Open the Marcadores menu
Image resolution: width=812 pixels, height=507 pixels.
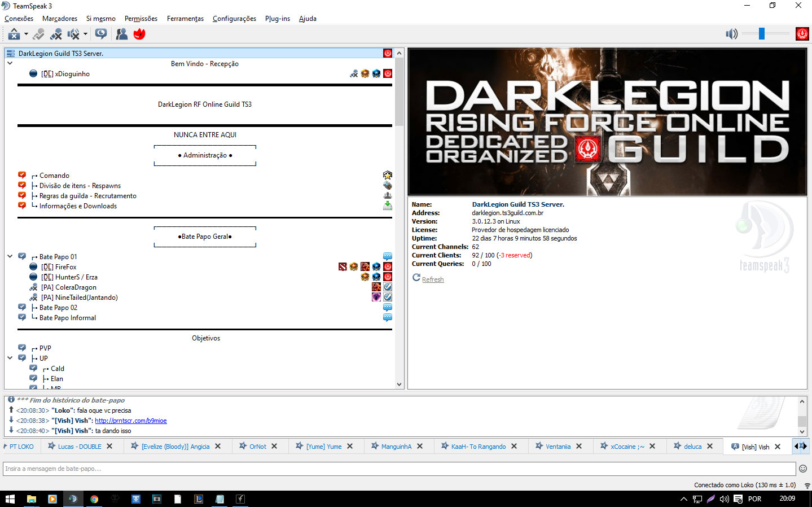(x=60, y=19)
